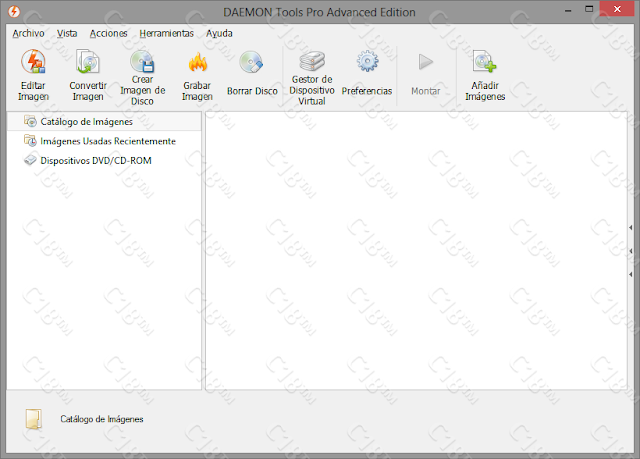Viewport: 640px width, 459px height.
Task: Click 'Catálogo de Imágenes' label in bottom panel
Action: click(102, 419)
